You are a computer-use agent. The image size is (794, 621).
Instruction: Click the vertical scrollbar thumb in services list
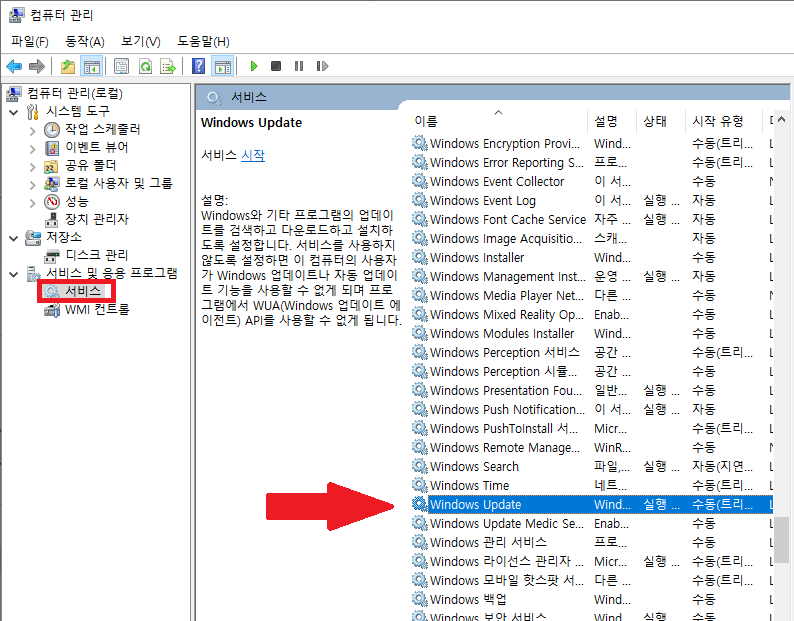pyautogui.click(x=781, y=539)
